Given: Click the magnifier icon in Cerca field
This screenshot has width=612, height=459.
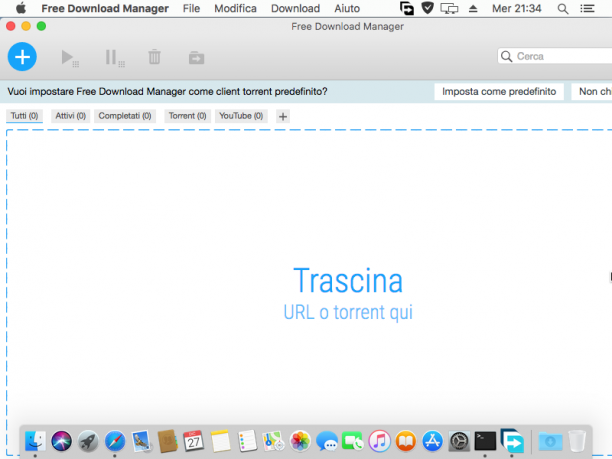Looking at the screenshot, I should [506, 56].
